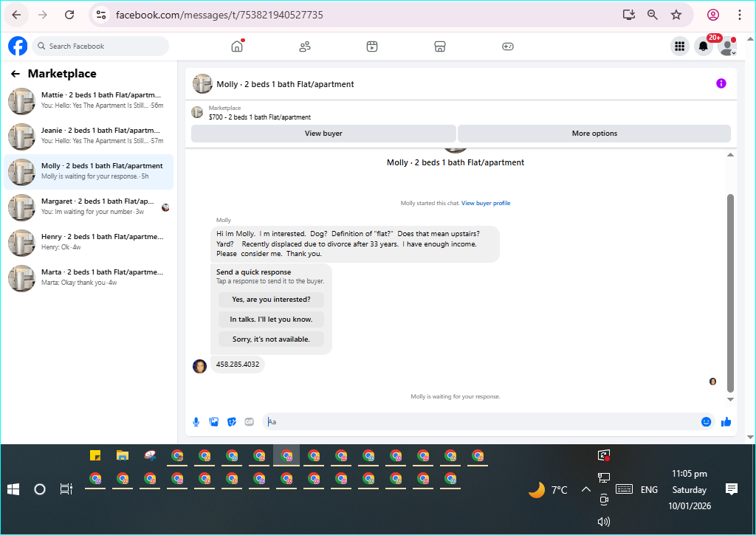Screen dimensions: 756x535
Task: Reload the page
Action: coord(69,15)
